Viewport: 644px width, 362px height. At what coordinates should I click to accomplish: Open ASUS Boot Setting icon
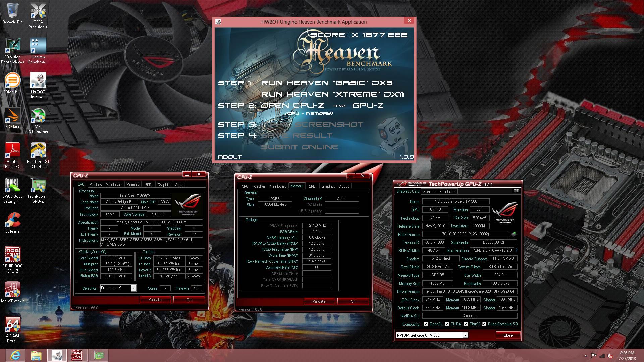pos(12,190)
